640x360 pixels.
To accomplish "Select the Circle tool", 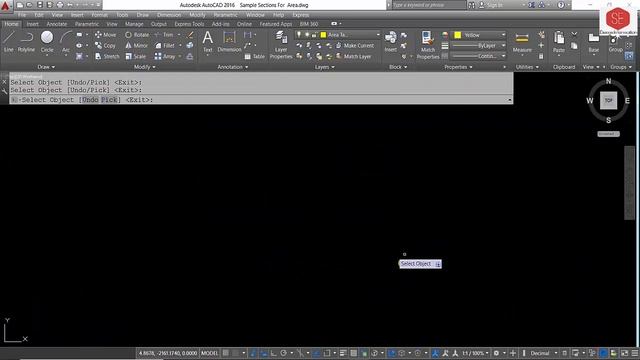I will [47, 42].
